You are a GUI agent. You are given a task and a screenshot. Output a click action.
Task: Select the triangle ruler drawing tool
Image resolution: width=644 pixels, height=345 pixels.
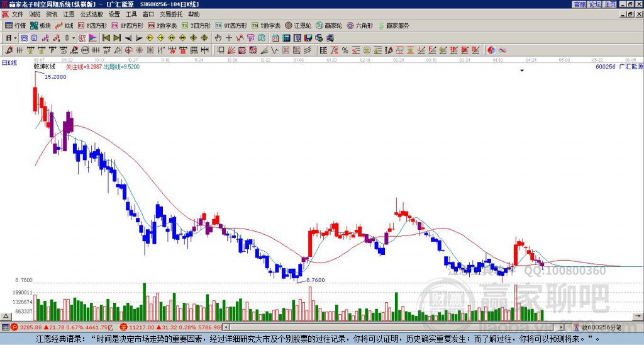(x=118, y=50)
